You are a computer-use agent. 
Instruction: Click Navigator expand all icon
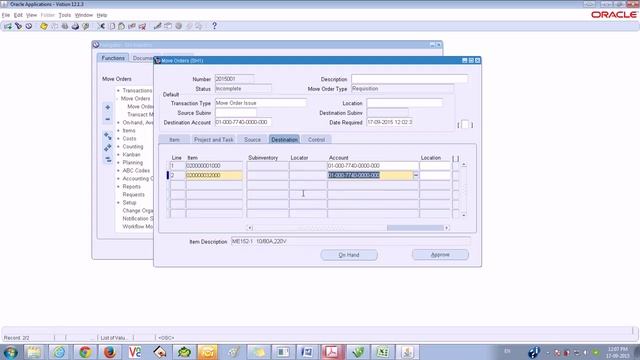(107, 147)
